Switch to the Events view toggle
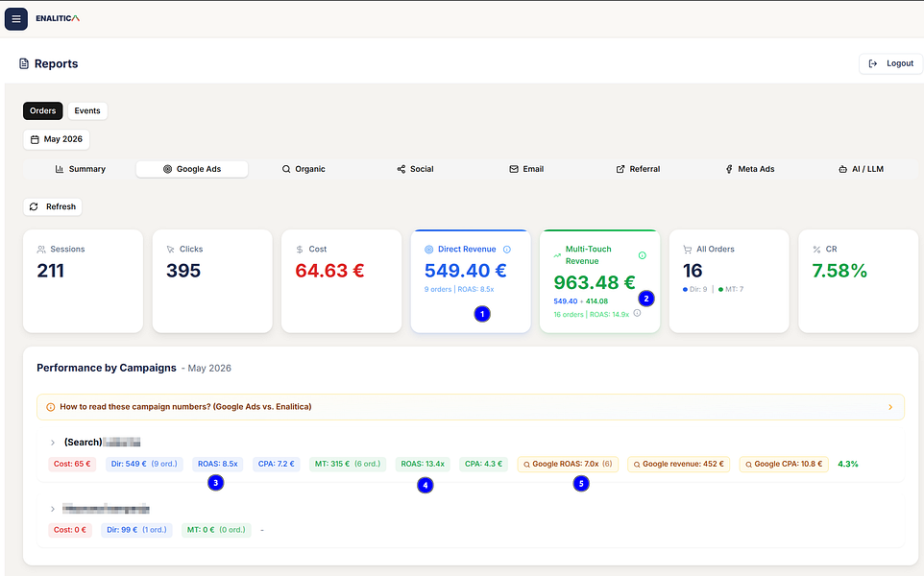Image resolution: width=924 pixels, height=576 pixels. tap(87, 110)
